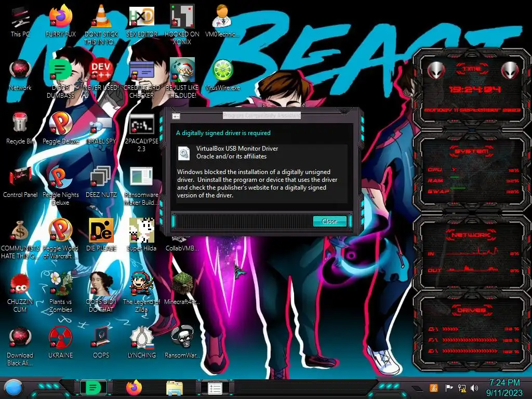The width and height of the screenshot is (532, 399).
Task: Click the SYSTEM gadget RAM row
Action: click(x=473, y=180)
